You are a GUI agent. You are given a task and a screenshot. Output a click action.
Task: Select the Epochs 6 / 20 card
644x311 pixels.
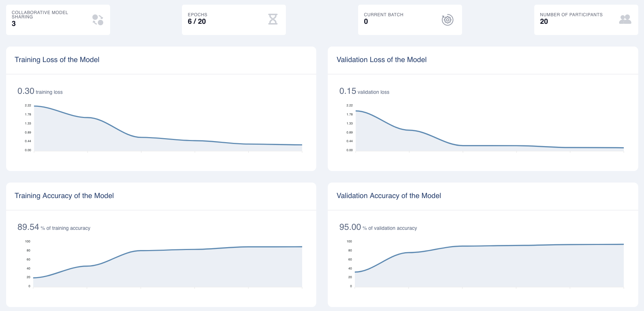point(234,20)
